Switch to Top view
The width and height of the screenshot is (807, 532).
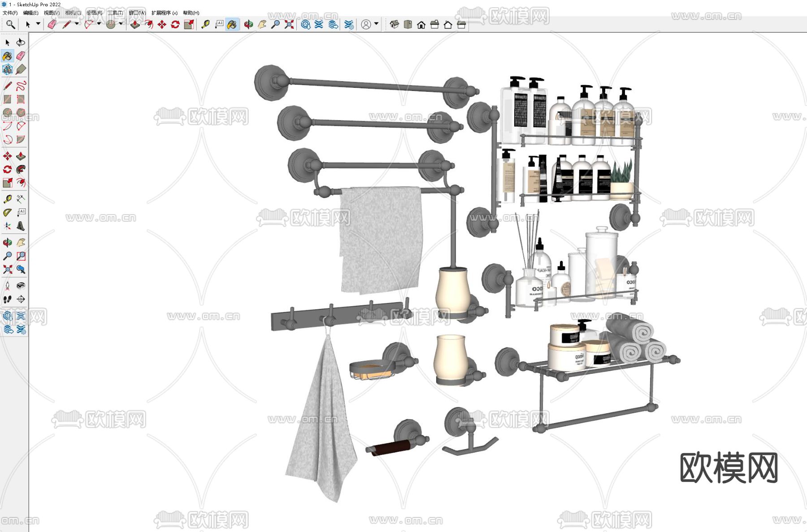coord(408,24)
